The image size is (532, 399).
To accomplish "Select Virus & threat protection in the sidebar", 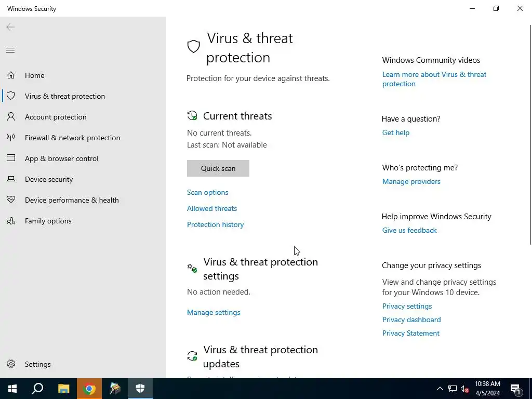I will pyautogui.click(x=65, y=96).
